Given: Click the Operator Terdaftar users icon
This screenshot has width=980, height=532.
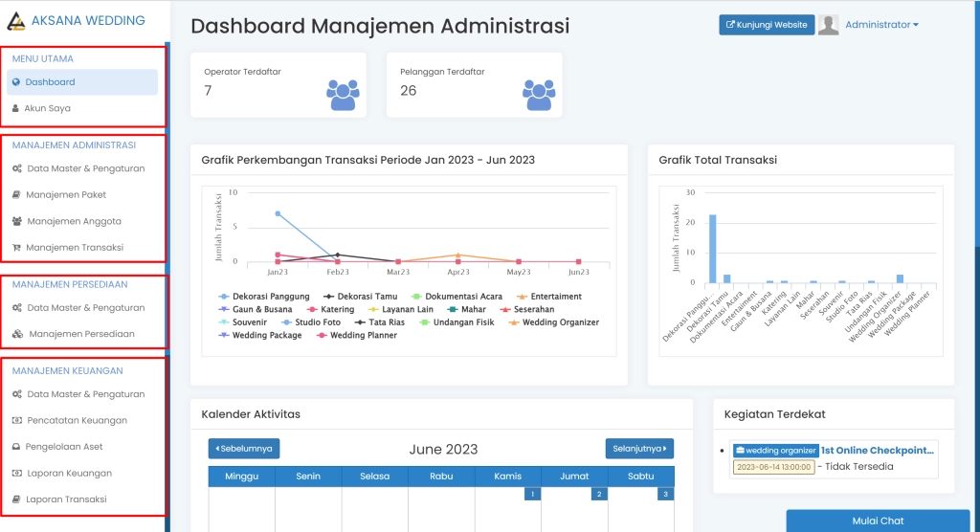Looking at the screenshot, I should 343,93.
